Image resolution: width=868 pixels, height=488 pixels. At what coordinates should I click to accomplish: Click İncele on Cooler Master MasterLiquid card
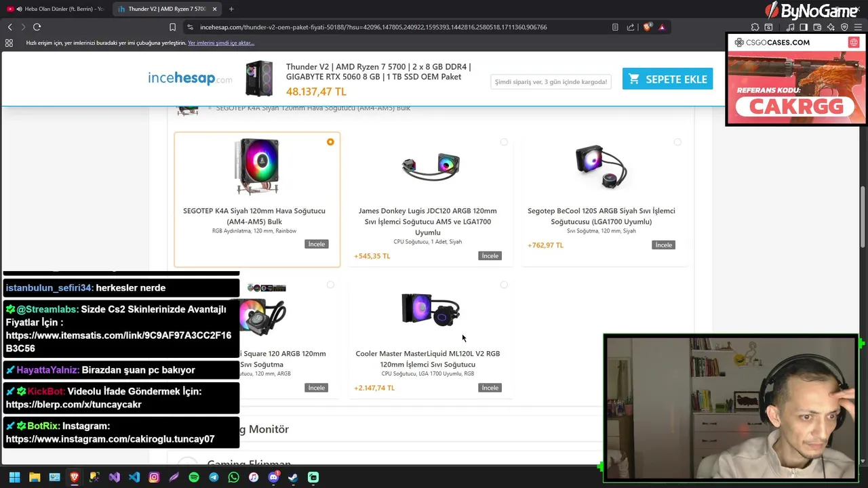pos(490,388)
